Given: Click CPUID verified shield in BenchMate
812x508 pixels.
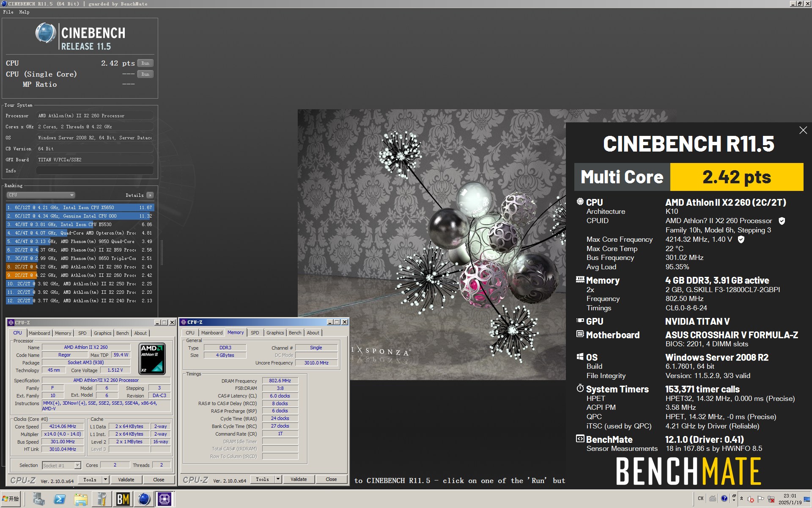Looking at the screenshot, I should pyautogui.click(x=782, y=221).
